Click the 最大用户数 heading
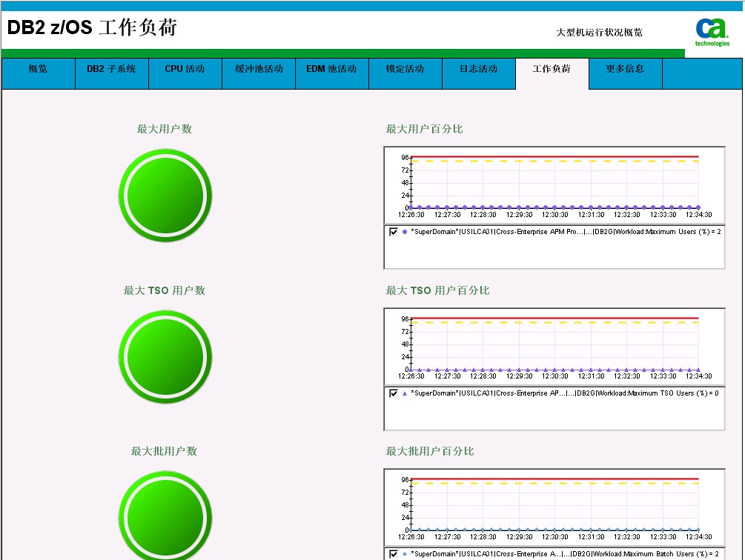Screen dimensions: 745x560 click(x=165, y=129)
